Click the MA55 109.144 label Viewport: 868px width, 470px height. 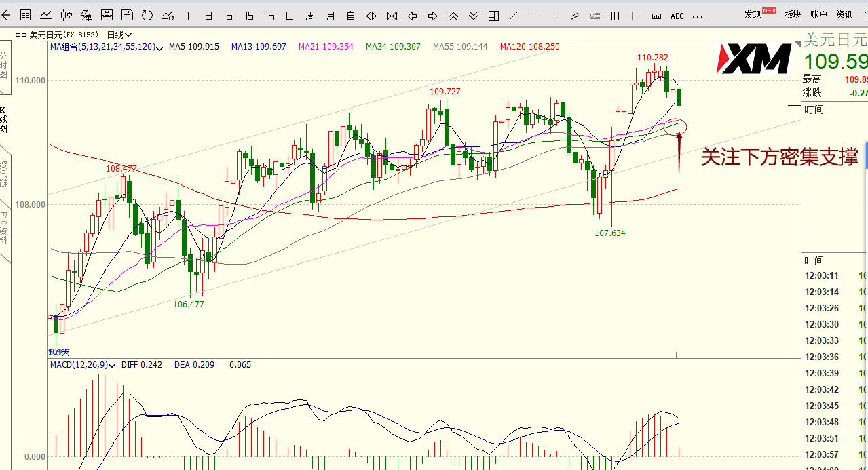click(460, 47)
